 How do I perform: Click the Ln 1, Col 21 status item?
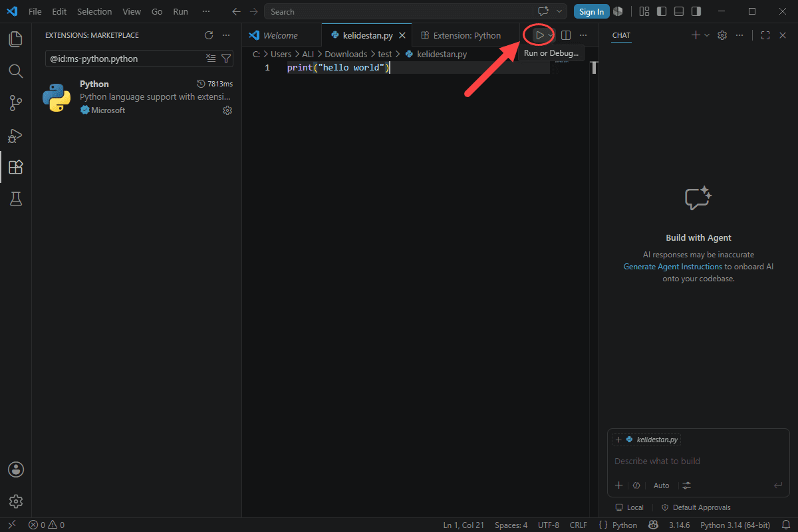click(464, 525)
